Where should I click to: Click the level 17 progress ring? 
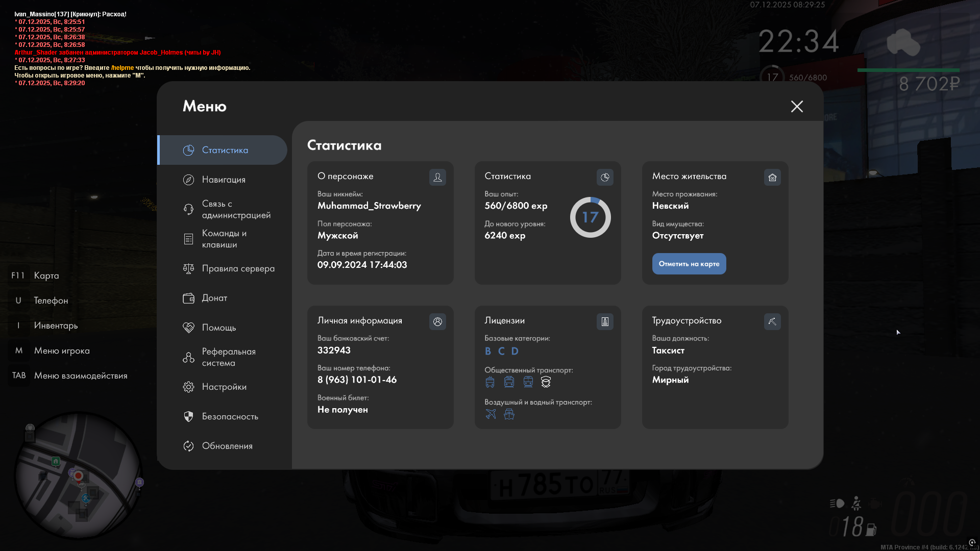[x=590, y=217]
